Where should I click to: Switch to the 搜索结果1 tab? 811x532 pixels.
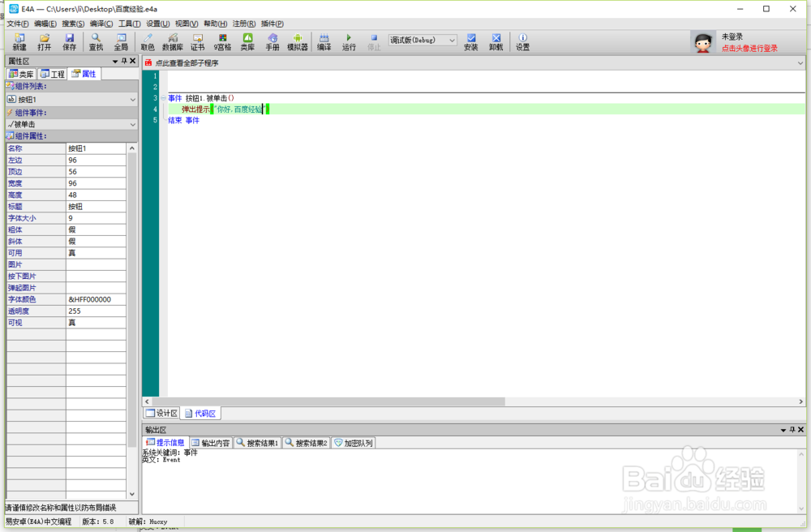(258, 443)
